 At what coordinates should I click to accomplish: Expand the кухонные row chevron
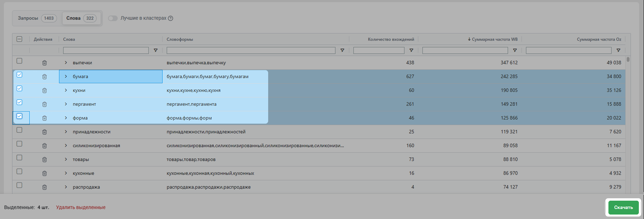click(66, 173)
